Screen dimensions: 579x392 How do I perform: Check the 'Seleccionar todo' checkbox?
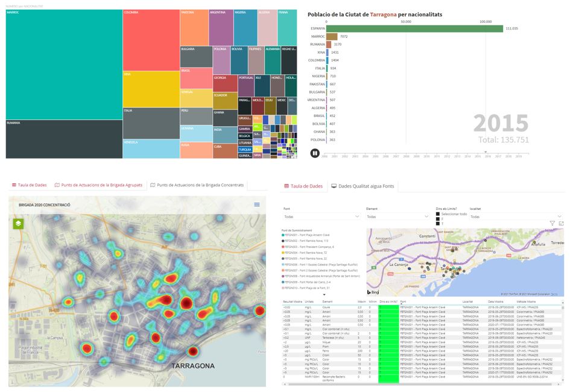coord(438,214)
